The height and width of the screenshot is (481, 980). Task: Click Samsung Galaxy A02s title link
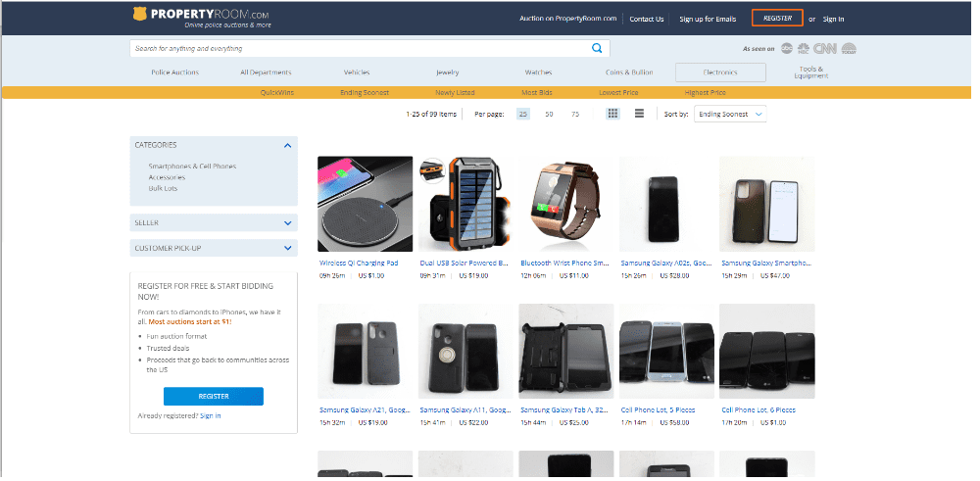666,263
